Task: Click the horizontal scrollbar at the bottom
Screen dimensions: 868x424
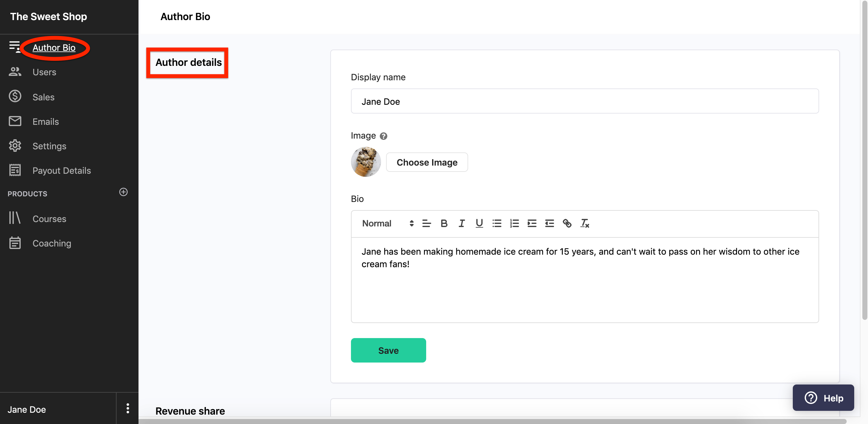Action: click(492, 421)
